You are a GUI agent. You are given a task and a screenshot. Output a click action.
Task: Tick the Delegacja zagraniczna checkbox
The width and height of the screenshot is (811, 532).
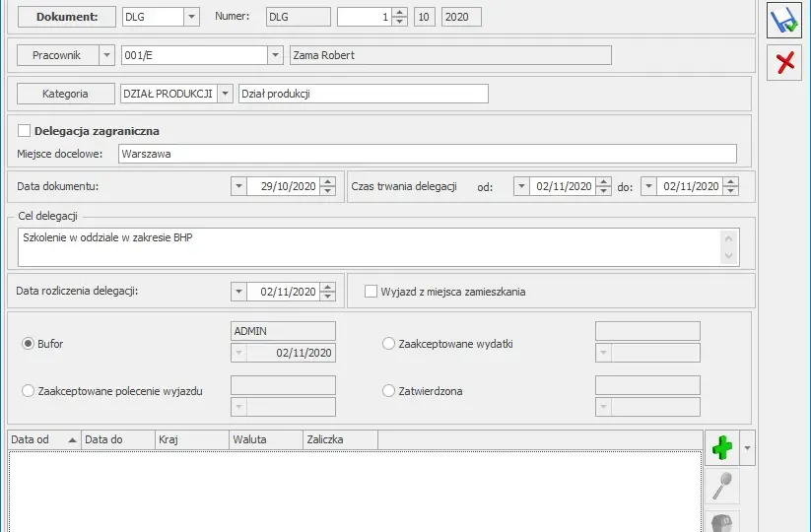tap(24, 131)
